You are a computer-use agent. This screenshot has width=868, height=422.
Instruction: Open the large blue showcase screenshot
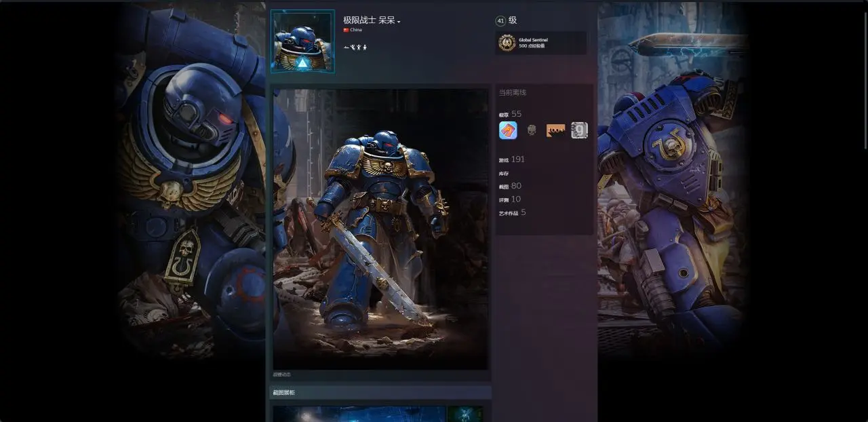pyautogui.click(x=359, y=414)
